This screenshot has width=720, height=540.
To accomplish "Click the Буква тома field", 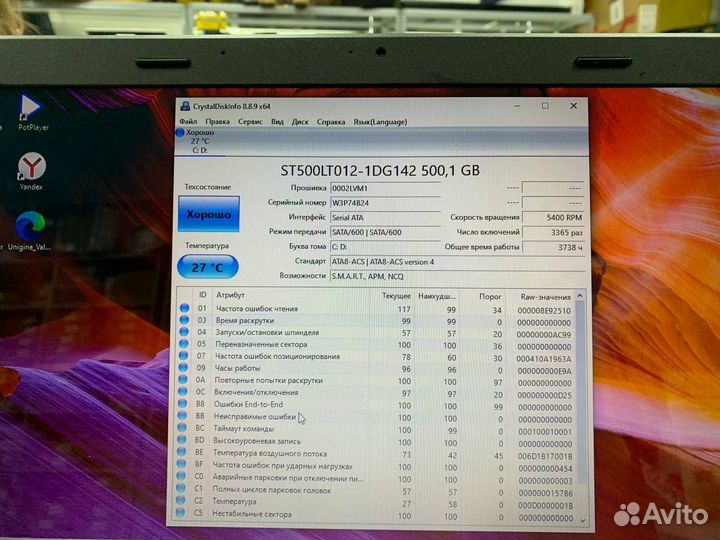I will [386, 247].
